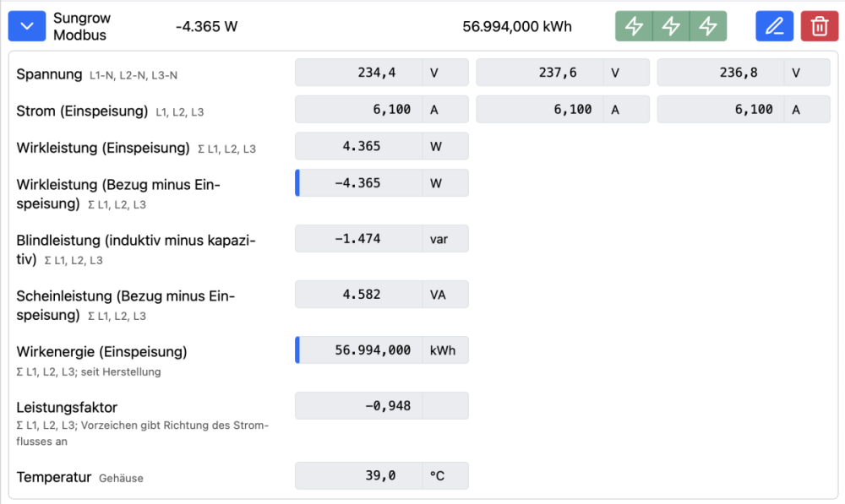Image resolution: width=845 pixels, height=504 pixels.
Task: Click the header energy reading 56.994,000 kWh
Action: coord(517,26)
